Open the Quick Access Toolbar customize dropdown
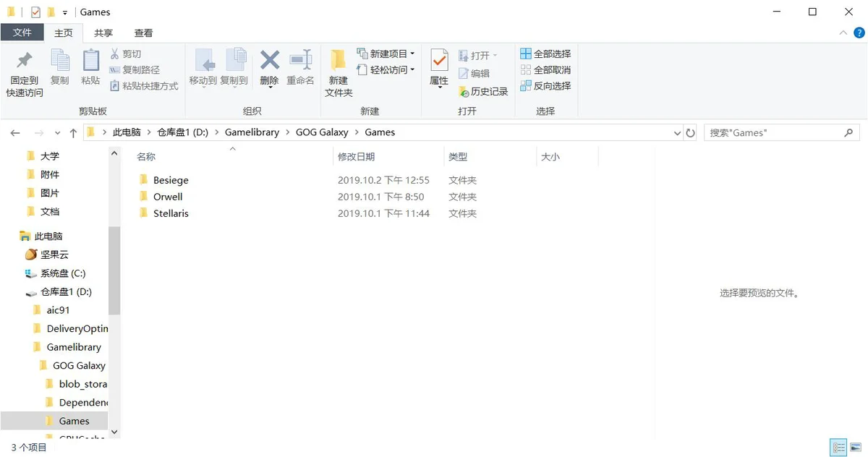 tap(65, 13)
